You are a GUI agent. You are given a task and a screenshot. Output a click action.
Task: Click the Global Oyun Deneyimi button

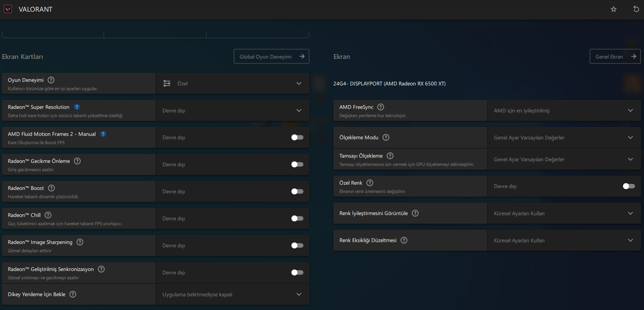[x=271, y=56]
